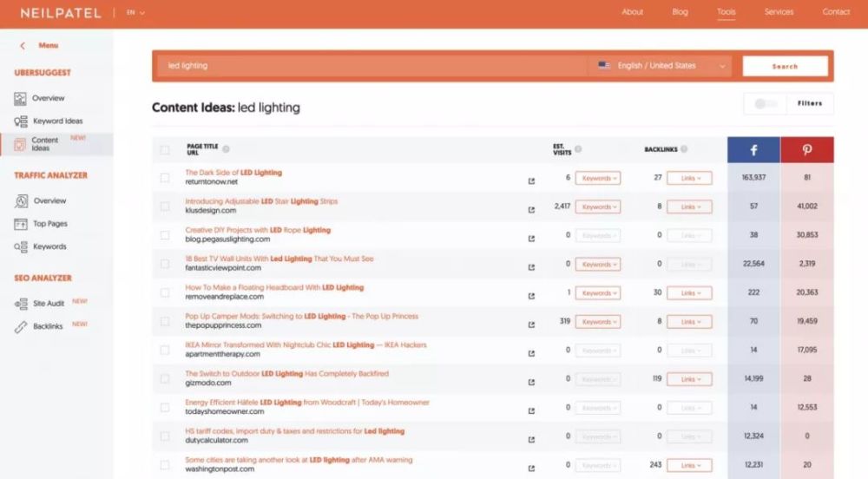Image resolution: width=868 pixels, height=479 pixels.
Task: Open the Blog nav item
Action: point(681,11)
